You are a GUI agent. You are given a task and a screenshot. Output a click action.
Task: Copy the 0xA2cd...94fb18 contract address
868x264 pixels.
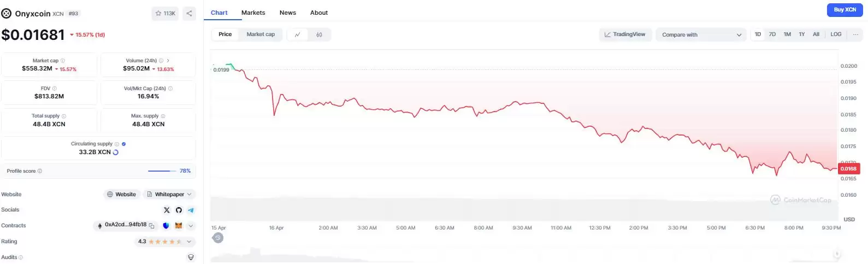(152, 226)
